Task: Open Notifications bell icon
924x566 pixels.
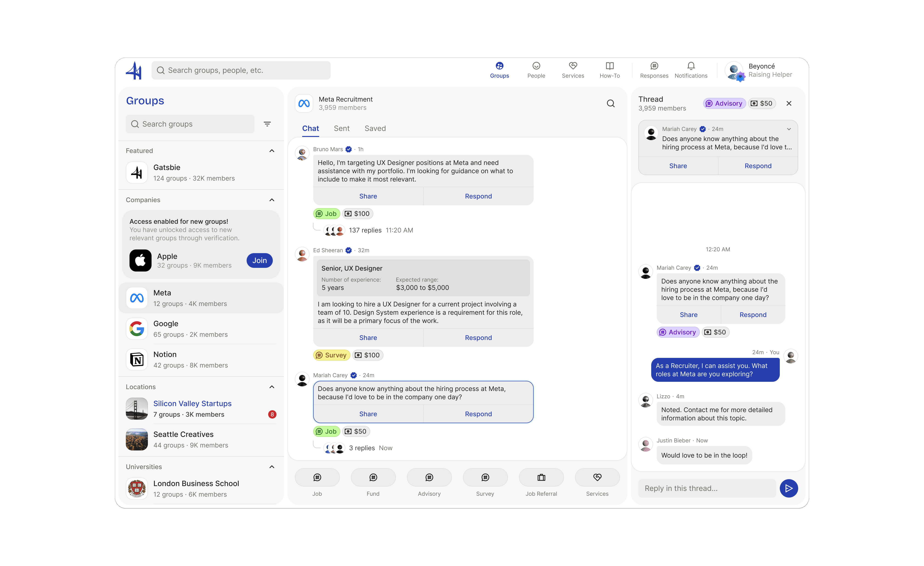Action: coord(691,66)
